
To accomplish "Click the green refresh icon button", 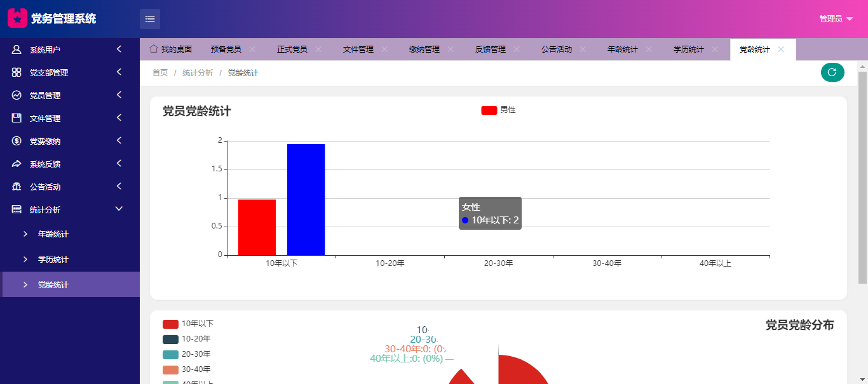I will [x=832, y=72].
